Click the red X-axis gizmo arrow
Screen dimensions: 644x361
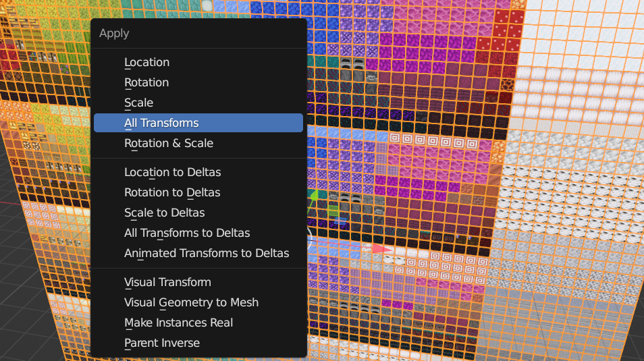click(382, 248)
